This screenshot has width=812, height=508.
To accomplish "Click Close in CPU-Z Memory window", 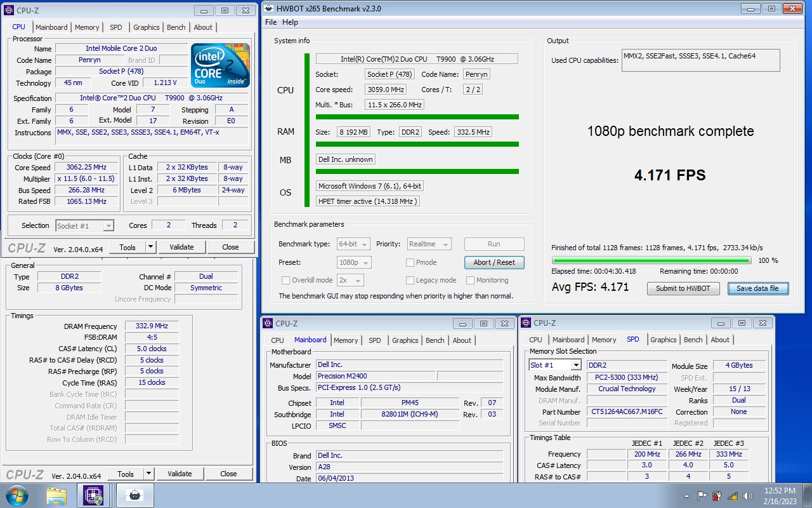I will [x=228, y=474].
